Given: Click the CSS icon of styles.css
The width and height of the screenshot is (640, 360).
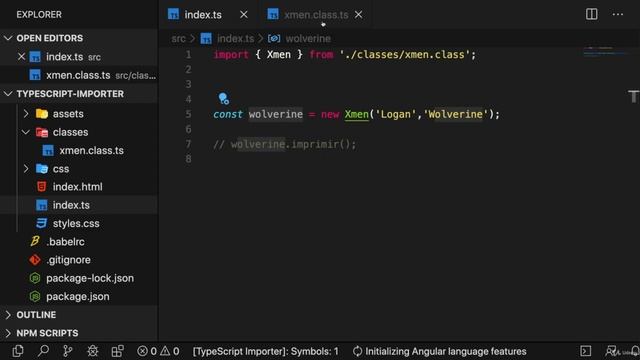Looking at the screenshot, I should coord(41,223).
